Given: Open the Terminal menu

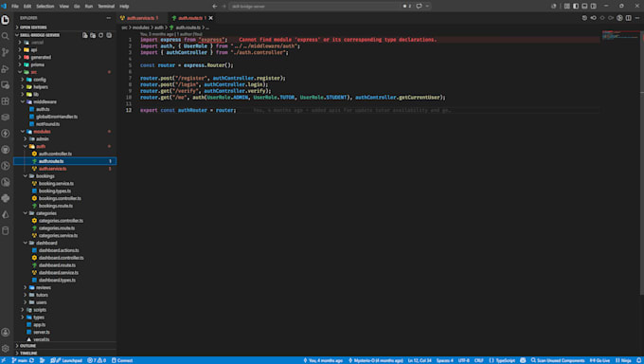Looking at the screenshot, I should coord(106,7).
